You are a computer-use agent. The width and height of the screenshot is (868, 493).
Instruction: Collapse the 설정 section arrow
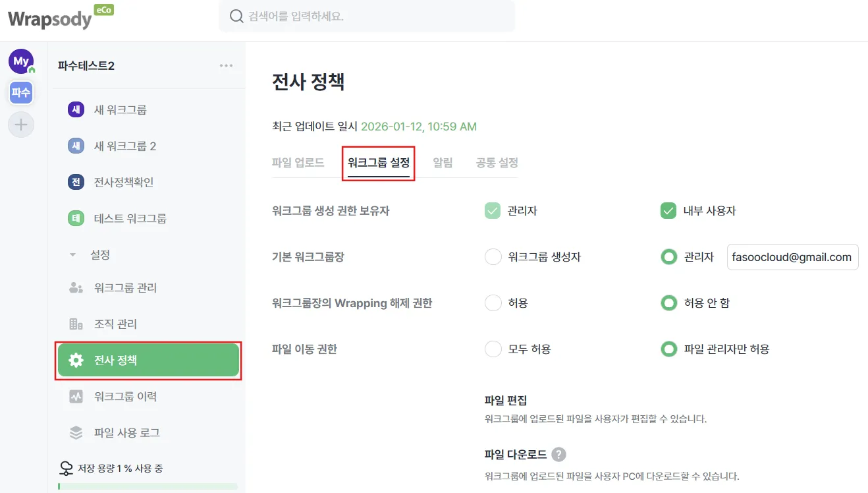pyautogui.click(x=73, y=255)
